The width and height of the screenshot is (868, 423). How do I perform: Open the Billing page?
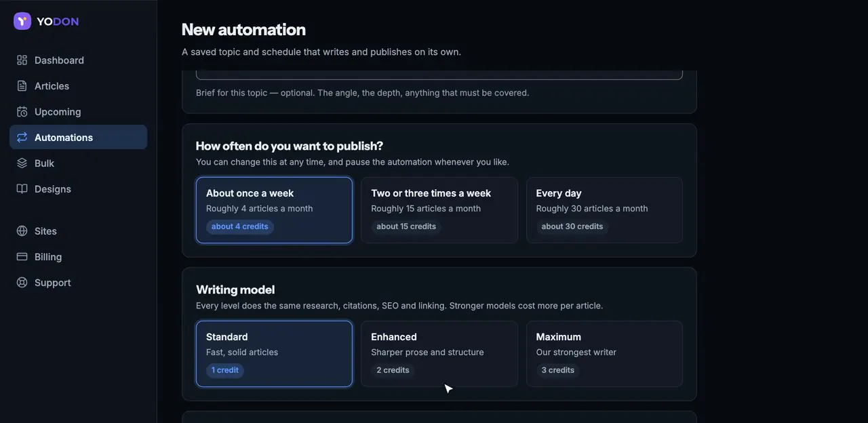[x=78, y=257]
